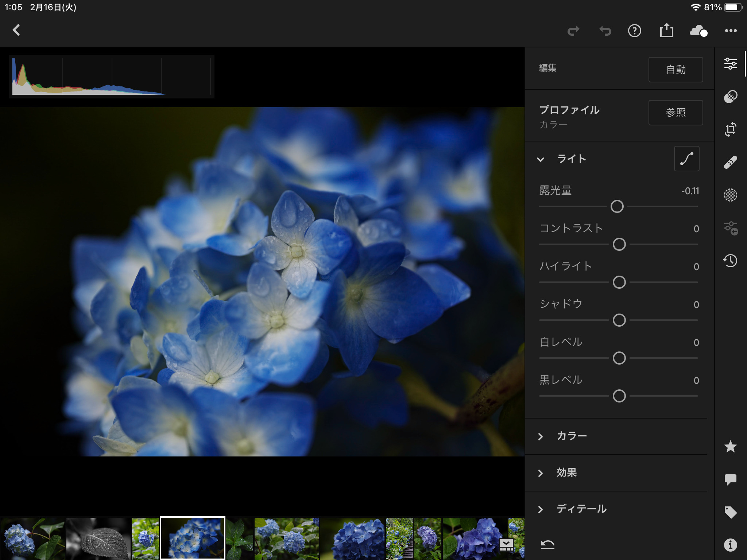Click the ハイライト slider handle
The image size is (747, 560).
coord(619,282)
